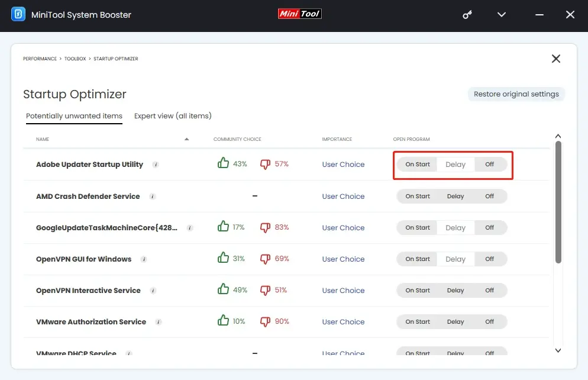Image resolution: width=588 pixels, height=380 pixels.
Task: Click User Choice for OpenVPN GUI for Windows
Action: [x=343, y=259]
